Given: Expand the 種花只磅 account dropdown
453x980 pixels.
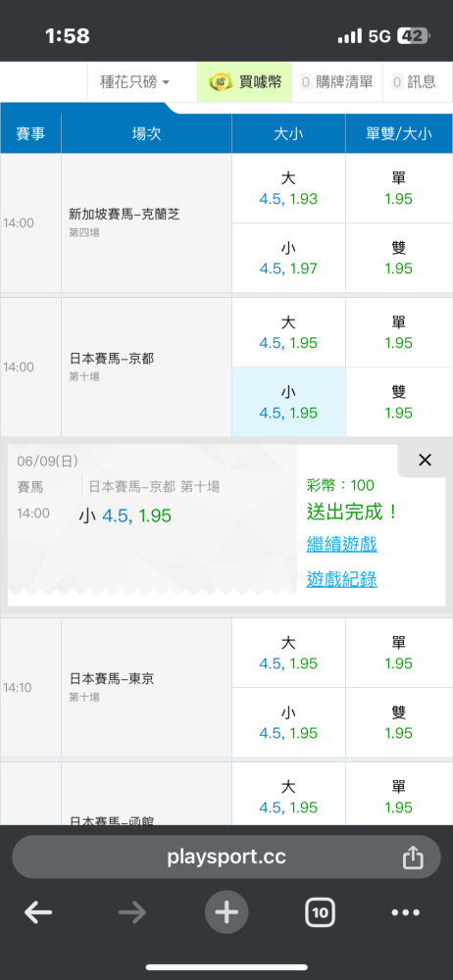Looking at the screenshot, I should [x=135, y=82].
